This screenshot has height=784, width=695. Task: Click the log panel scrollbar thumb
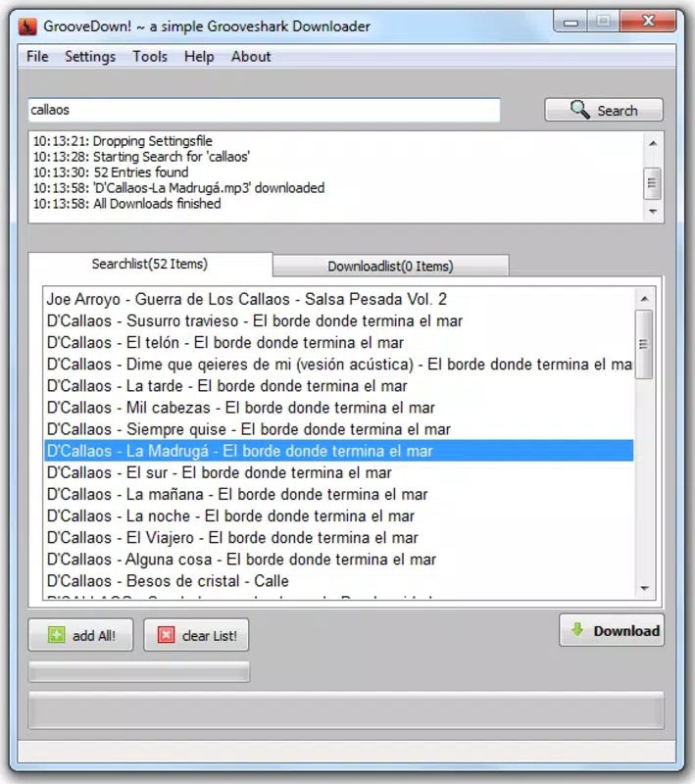coord(652,182)
